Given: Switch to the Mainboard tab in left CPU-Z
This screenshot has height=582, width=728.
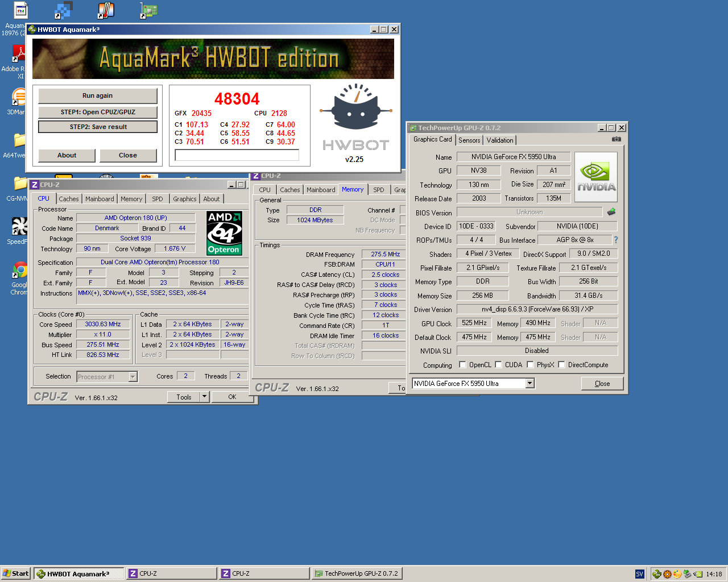Looking at the screenshot, I should pos(100,199).
